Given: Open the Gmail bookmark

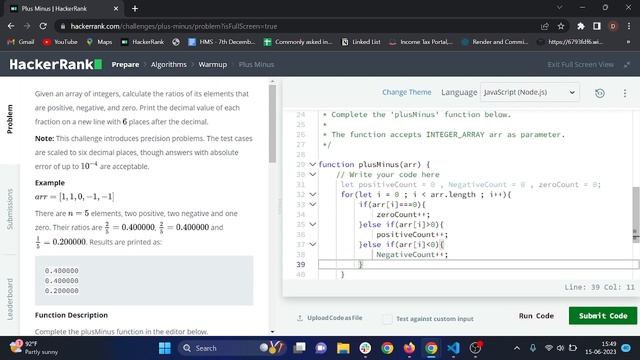Looking at the screenshot, I should (21, 42).
